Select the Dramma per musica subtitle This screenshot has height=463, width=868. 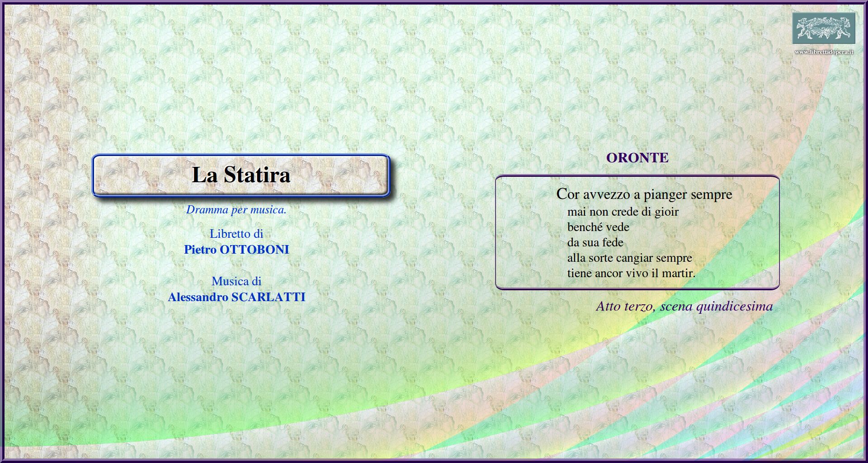(x=236, y=210)
